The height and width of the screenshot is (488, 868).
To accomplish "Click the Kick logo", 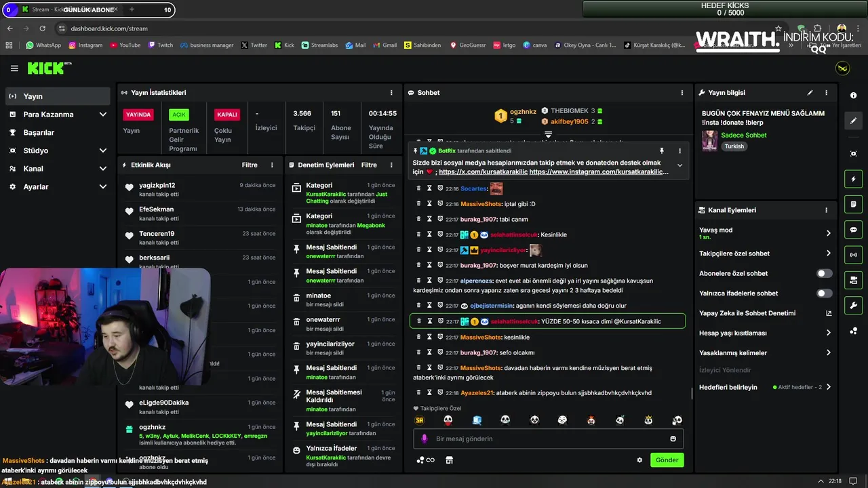I will click(49, 68).
